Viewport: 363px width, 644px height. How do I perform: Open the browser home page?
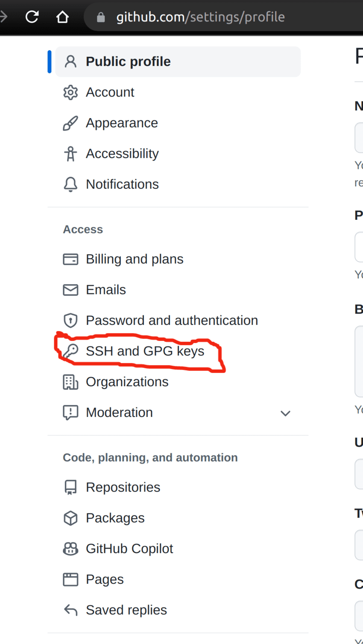(x=62, y=17)
